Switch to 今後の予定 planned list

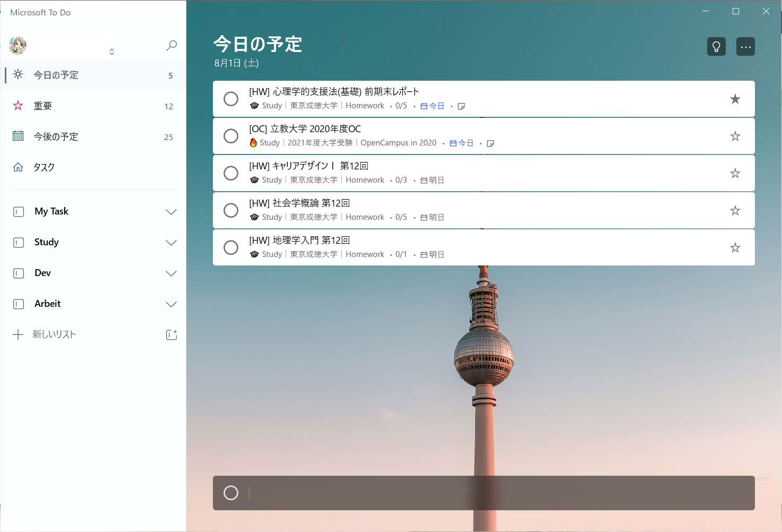tap(56, 137)
